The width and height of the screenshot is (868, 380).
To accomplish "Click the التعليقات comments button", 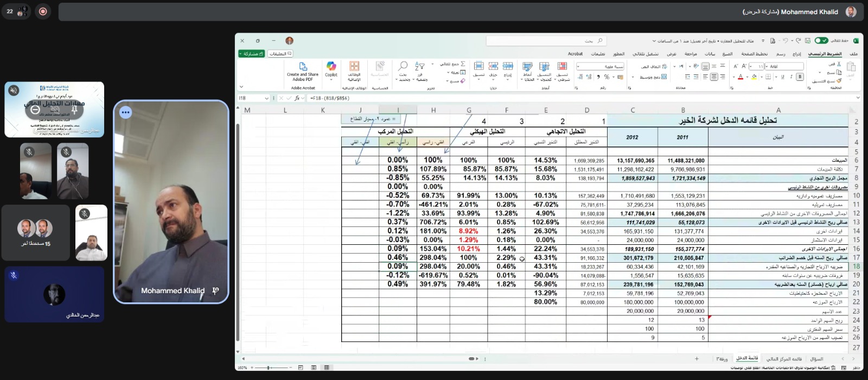I will click(x=280, y=54).
